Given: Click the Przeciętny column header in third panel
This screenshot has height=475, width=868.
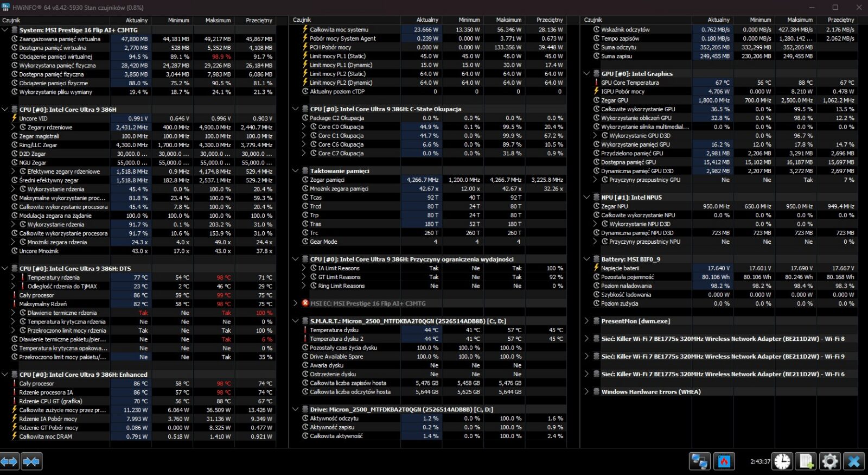Looking at the screenshot, I should [840, 20].
